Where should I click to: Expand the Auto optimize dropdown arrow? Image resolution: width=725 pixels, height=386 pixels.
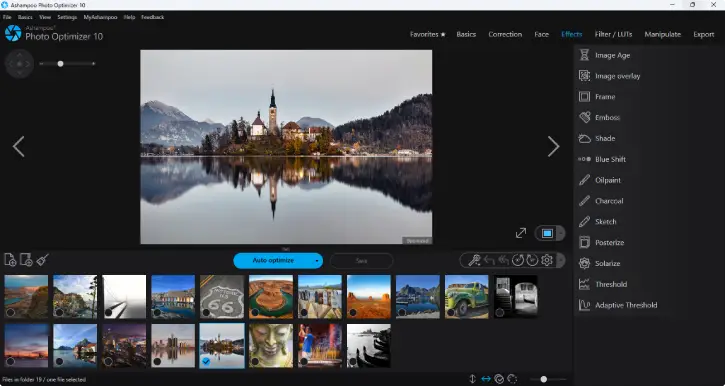click(317, 261)
